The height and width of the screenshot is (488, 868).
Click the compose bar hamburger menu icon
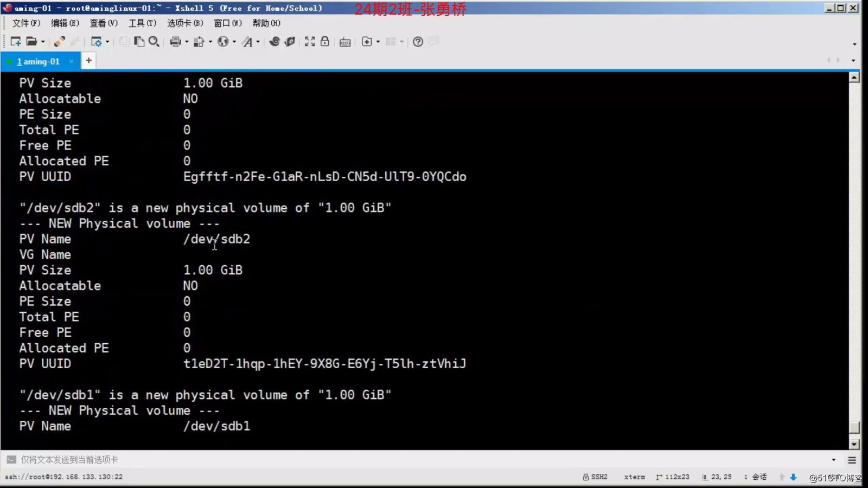pos(852,460)
